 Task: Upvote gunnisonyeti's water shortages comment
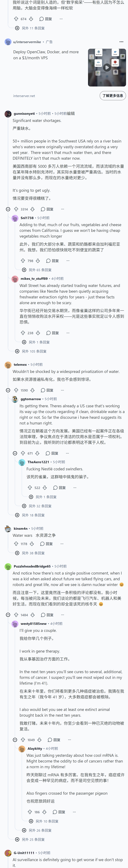coord(16,209)
